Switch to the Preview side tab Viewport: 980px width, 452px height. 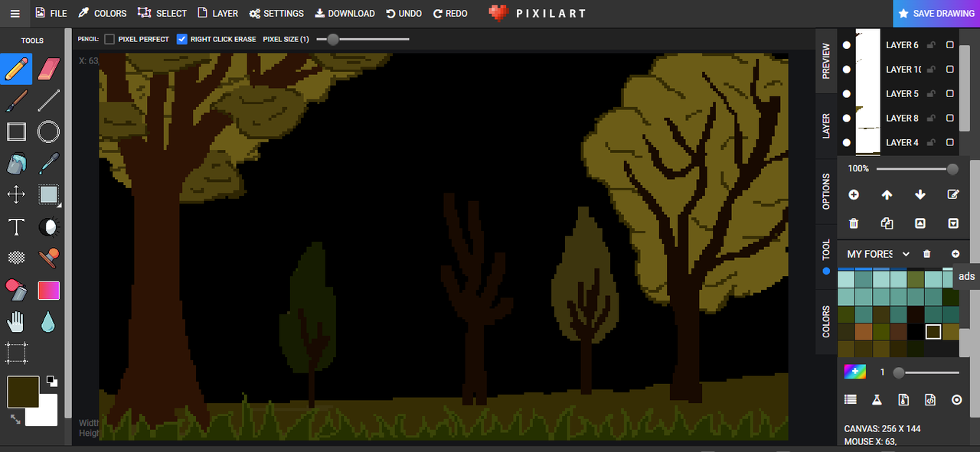point(826,61)
